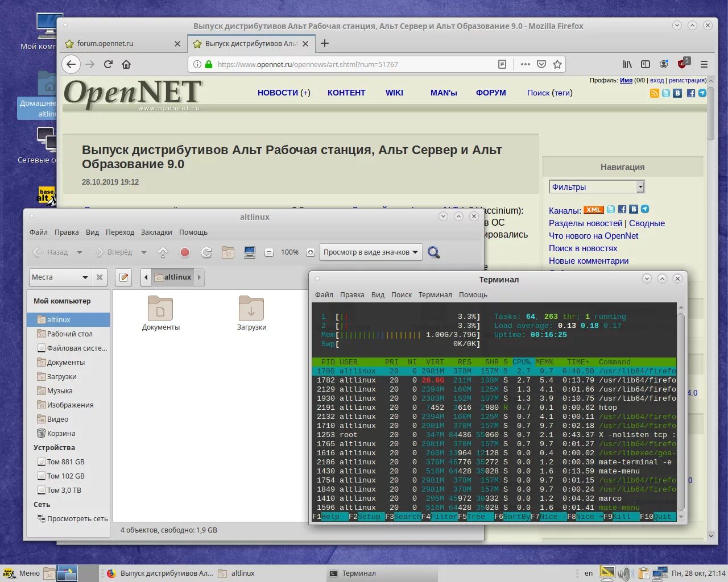This screenshot has height=582, width=728.
Task: Open 'Места' side pane selector
Action: pos(60,277)
